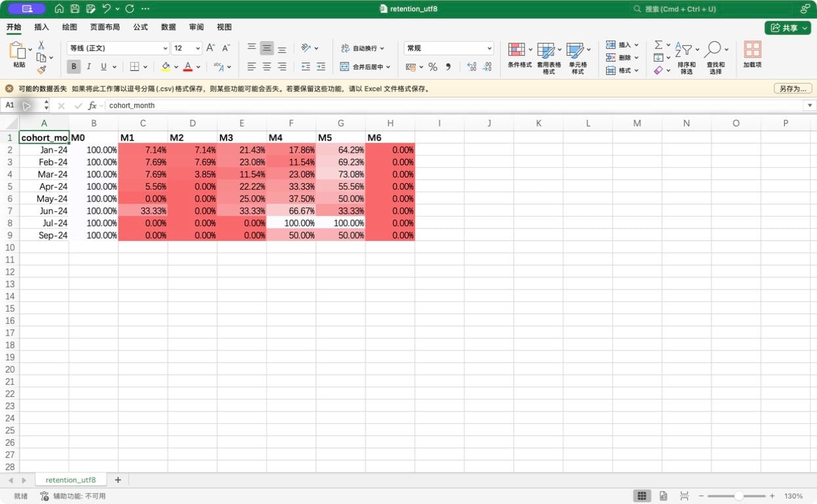Click the Decrease Decimal icon
The image size is (817, 504).
[x=487, y=66]
